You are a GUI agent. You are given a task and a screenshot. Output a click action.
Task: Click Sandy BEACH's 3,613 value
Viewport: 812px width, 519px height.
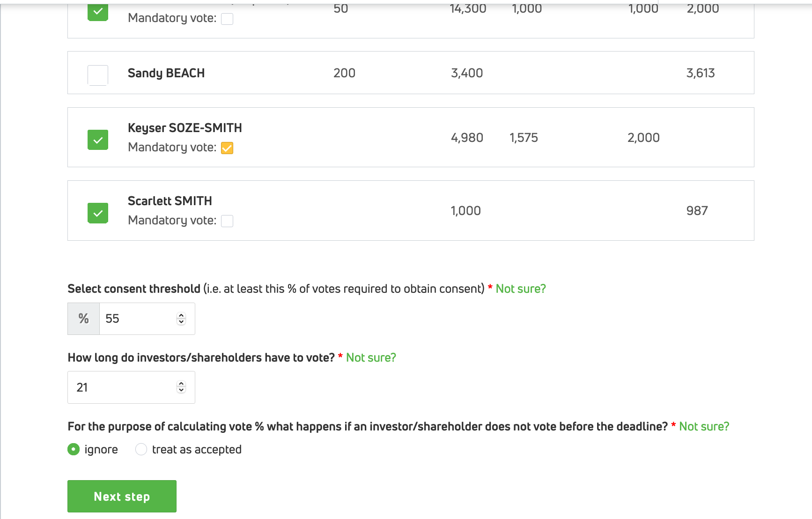[701, 73]
